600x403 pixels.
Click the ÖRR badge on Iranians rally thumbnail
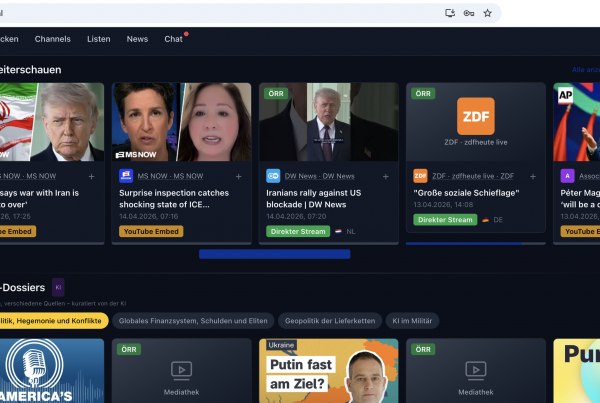pos(276,93)
